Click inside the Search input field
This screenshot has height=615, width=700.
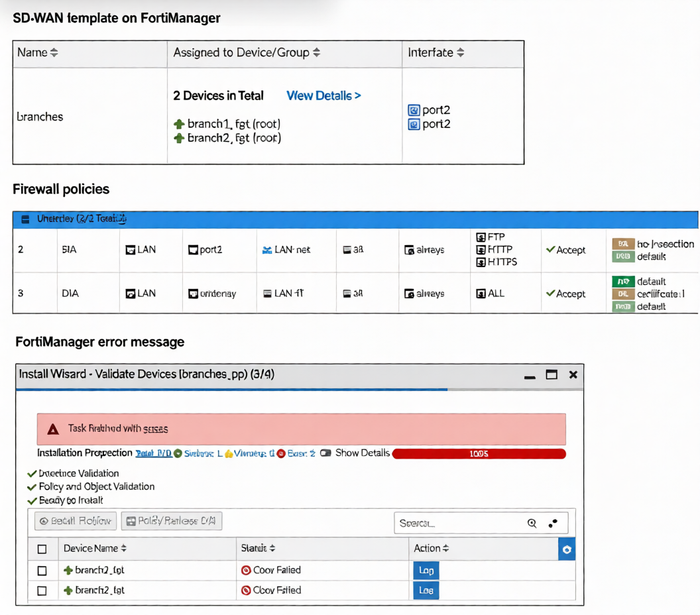(457, 523)
